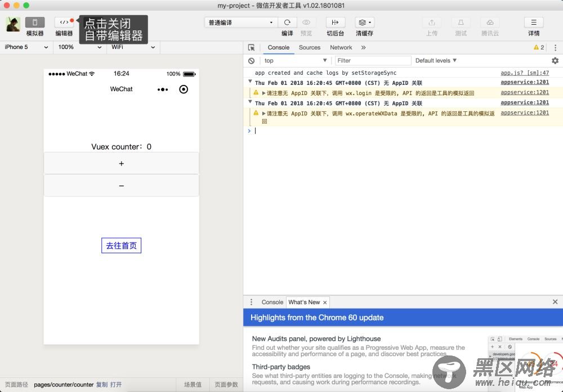Open the 100% zoom level dropdown

[80, 47]
